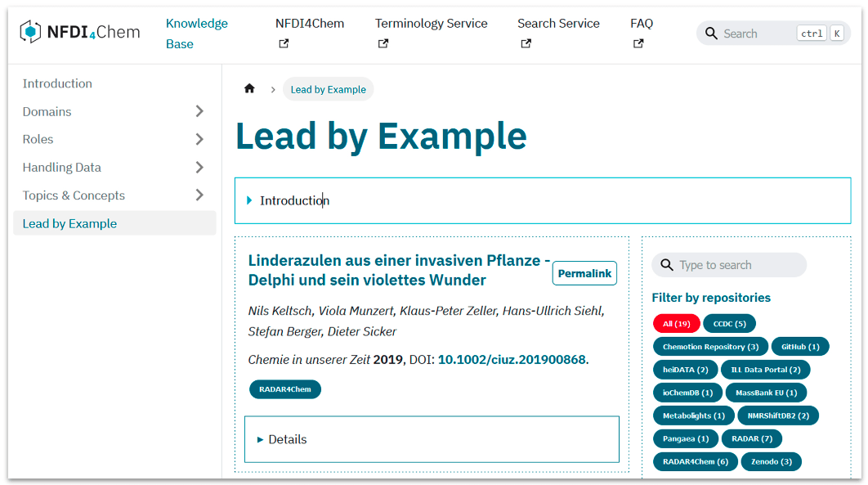Click the RADAR4Chem tag under article
This screenshot has height=485, width=868.
click(285, 389)
